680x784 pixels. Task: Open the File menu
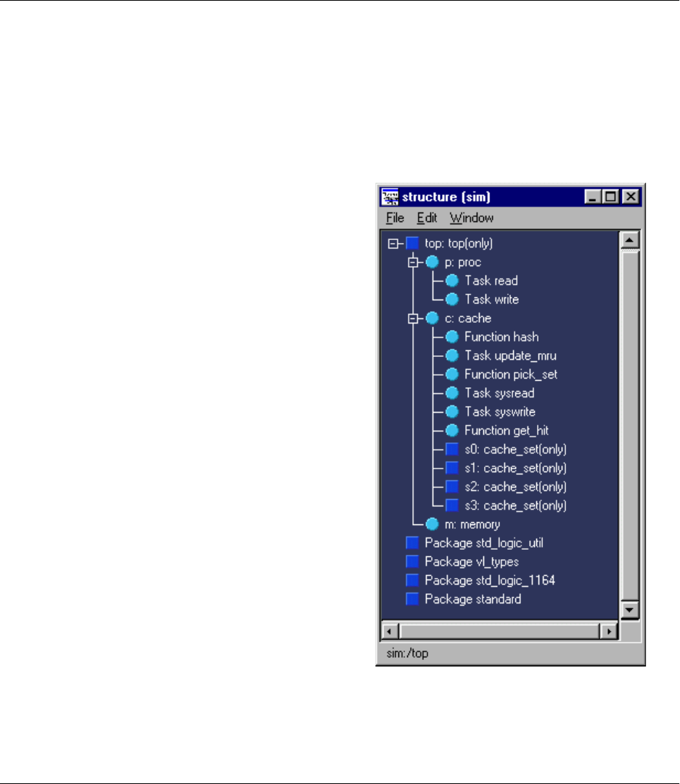point(395,218)
